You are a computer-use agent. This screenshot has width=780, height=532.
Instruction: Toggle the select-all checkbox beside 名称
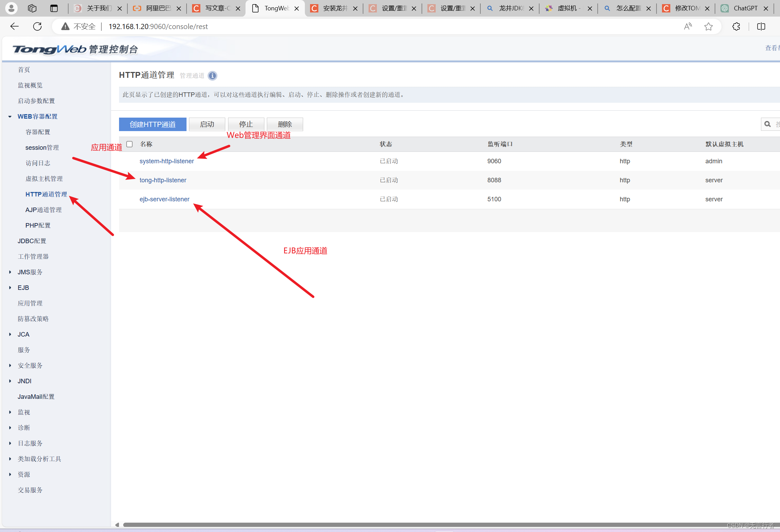coord(129,144)
